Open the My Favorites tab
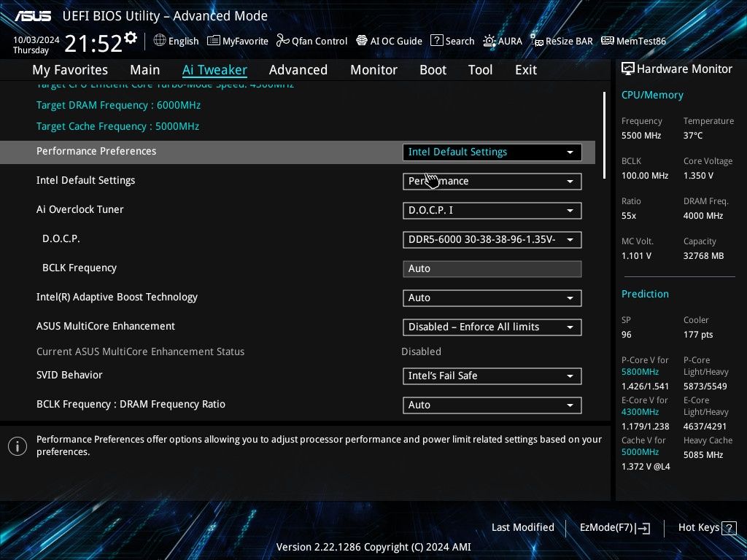747x560 pixels. coord(70,70)
